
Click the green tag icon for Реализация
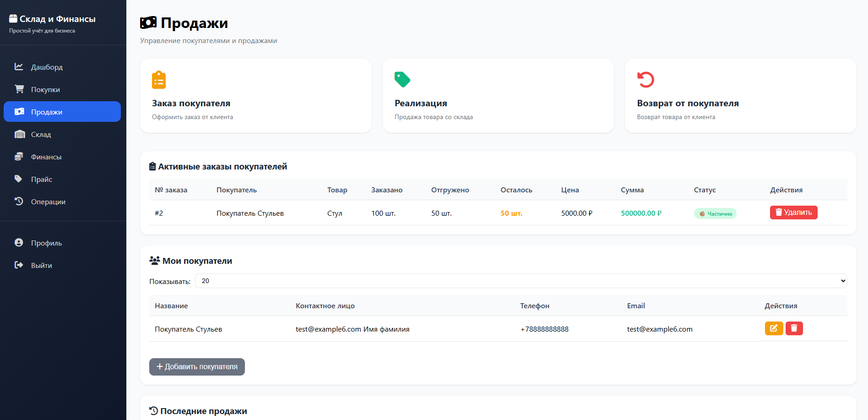click(x=402, y=80)
